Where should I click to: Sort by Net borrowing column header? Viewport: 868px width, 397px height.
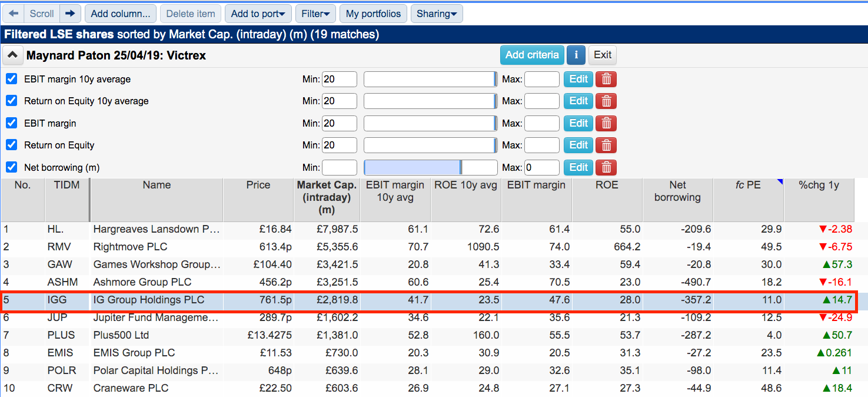click(678, 200)
